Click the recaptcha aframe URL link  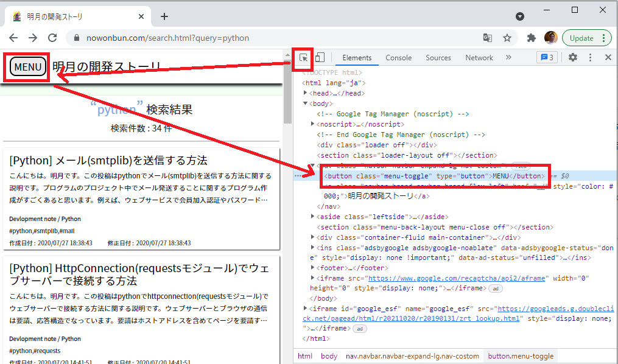tap(457, 278)
